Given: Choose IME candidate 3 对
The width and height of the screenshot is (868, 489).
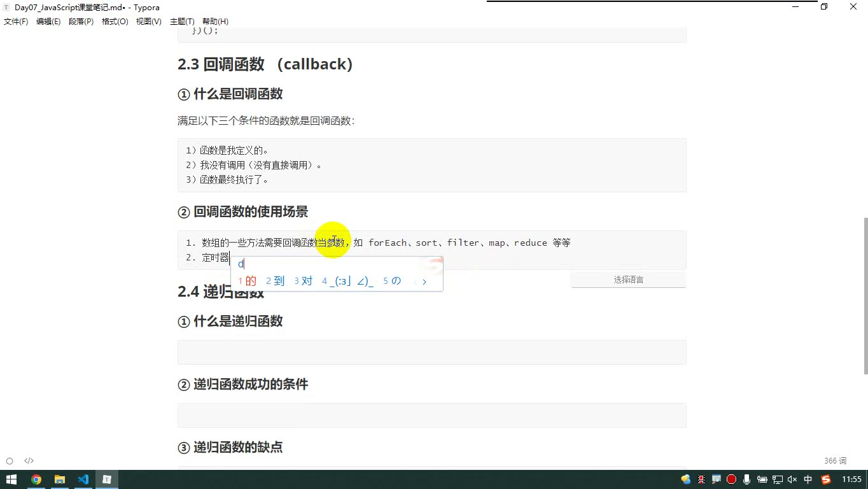Looking at the screenshot, I should [304, 281].
